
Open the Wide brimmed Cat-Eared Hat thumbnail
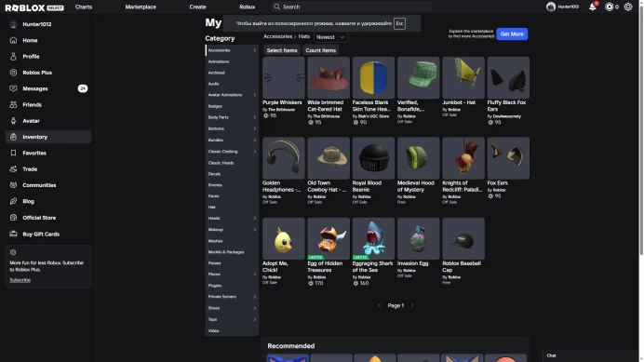(x=329, y=77)
